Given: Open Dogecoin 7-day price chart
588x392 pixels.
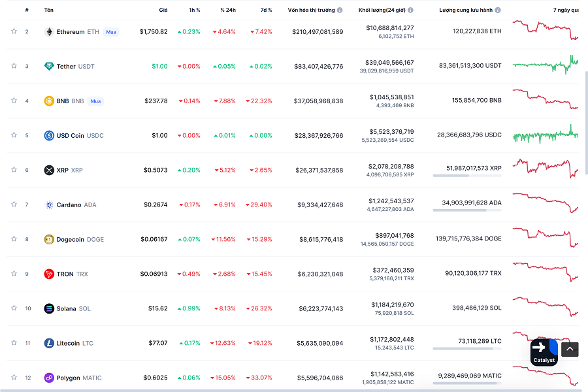Looking at the screenshot, I should pos(546,237).
